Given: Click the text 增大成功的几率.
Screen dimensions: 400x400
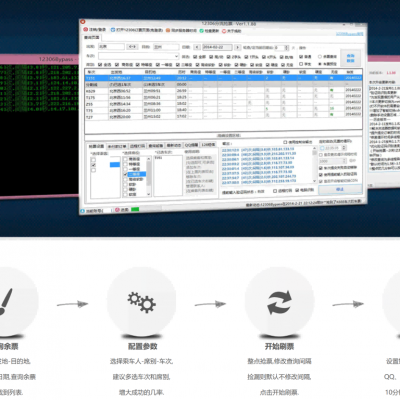Looking at the screenshot, I should 142,392.
